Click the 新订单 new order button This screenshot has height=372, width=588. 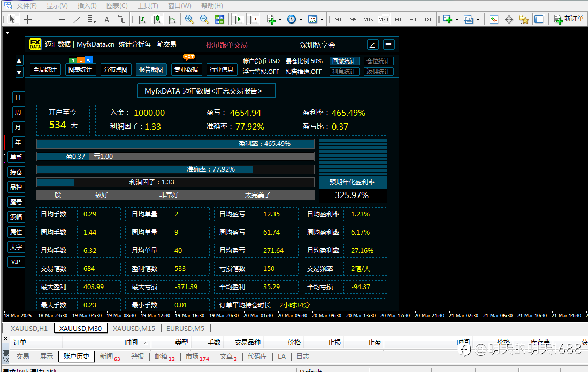tap(569, 19)
